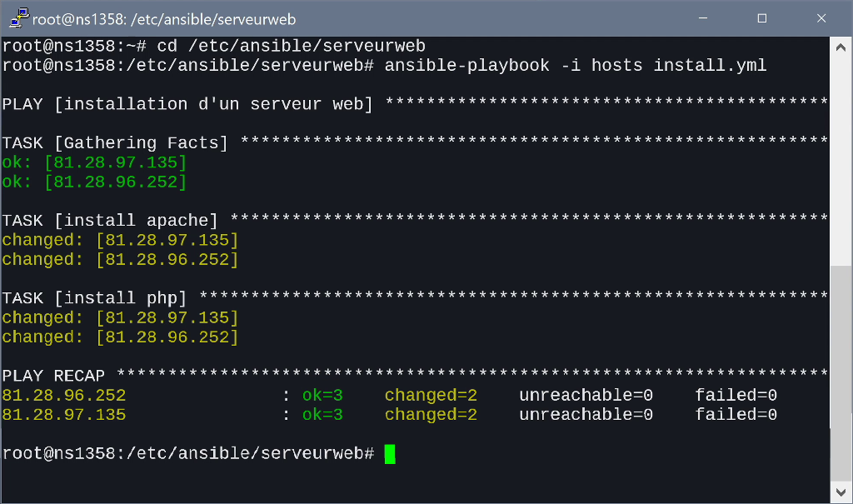The width and height of the screenshot is (853, 504).
Task: Click the PLAY RECAP heading line
Action: pyautogui.click(x=415, y=376)
